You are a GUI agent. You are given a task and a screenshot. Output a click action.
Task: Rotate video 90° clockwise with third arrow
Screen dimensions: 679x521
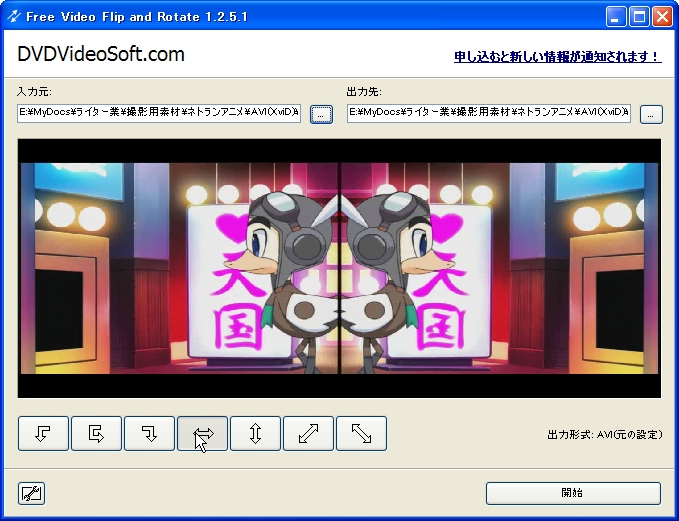click(x=149, y=434)
